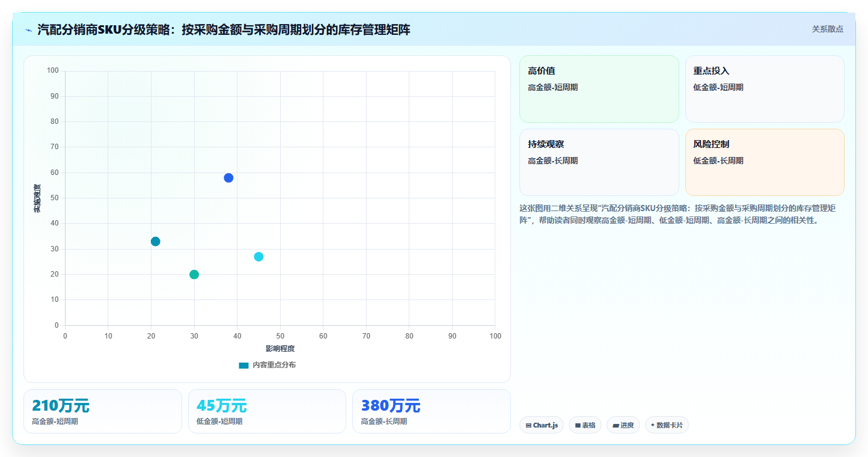Open the 重点投入 quadrant card
Image resolution: width=868 pixels, height=457 pixels.
pos(765,89)
